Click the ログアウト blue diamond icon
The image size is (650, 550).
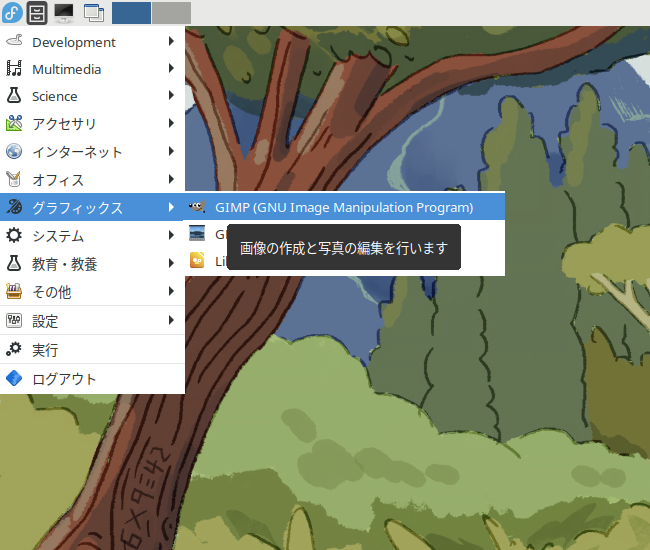click(x=14, y=378)
